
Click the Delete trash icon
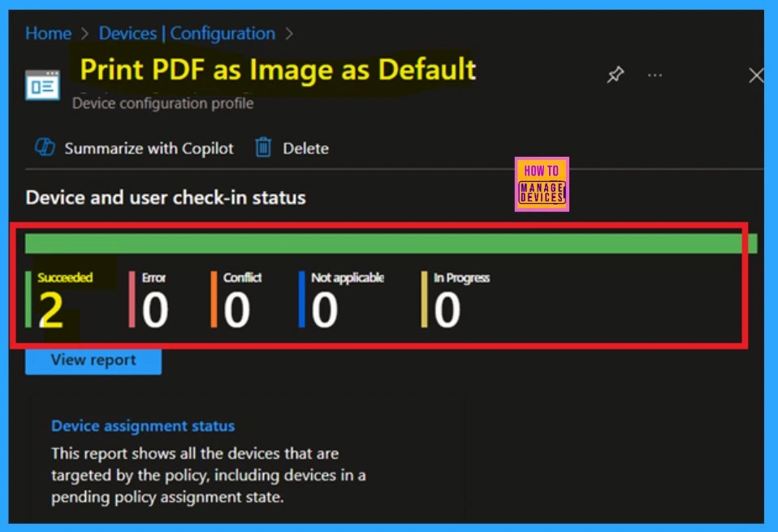click(263, 147)
